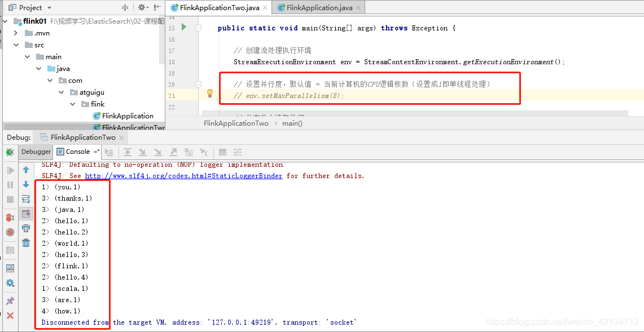This screenshot has height=332, width=644.
Task: Hide the Project tool window
Action: pos(157,7)
